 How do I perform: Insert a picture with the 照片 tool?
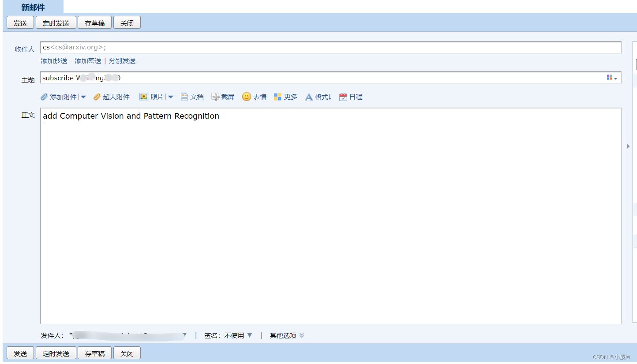point(151,97)
